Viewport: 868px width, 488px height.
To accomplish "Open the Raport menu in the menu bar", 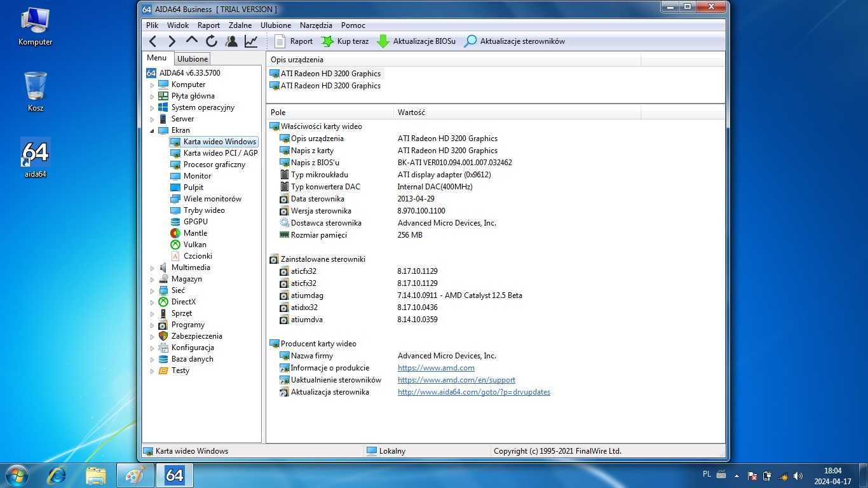I will click(x=208, y=25).
